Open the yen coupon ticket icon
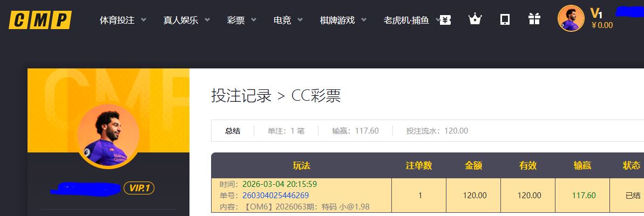Viewport: 644px width, 216px height. pyautogui.click(x=445, y=20)
